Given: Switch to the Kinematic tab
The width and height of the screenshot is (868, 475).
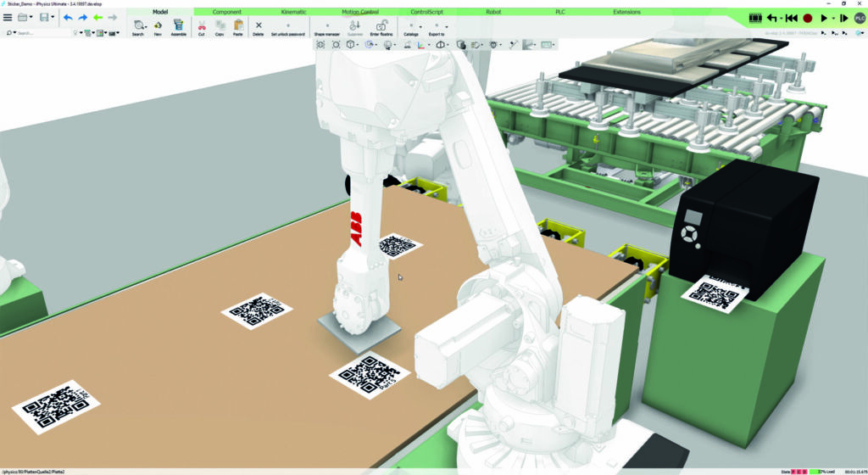Looking at the screenshot, I should [x=293, y=12].
